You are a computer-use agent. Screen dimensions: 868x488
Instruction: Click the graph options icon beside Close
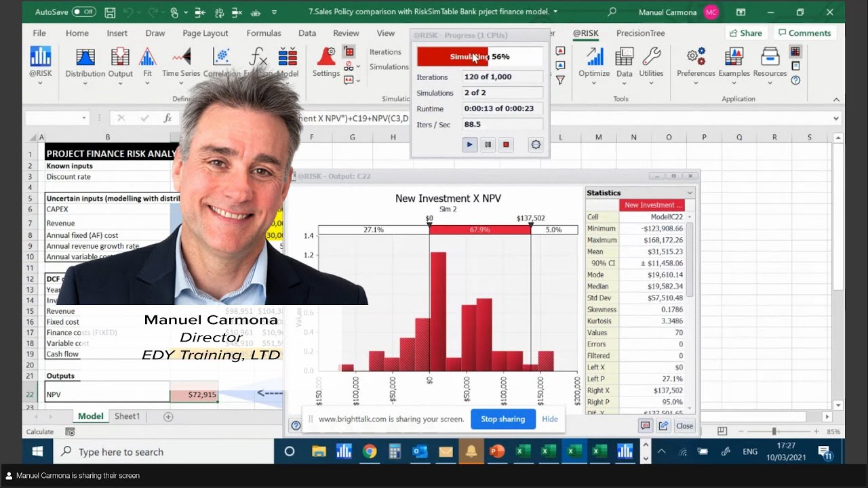[x=645, y=426]
